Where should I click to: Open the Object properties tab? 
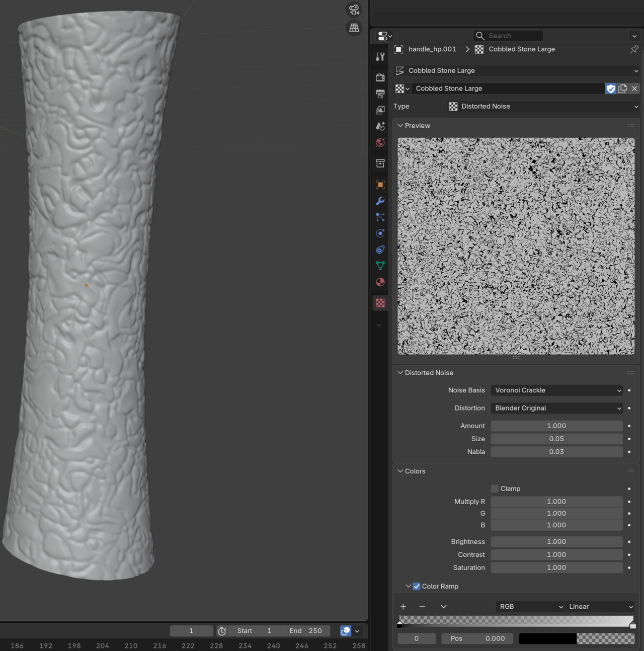click(380, 185)
